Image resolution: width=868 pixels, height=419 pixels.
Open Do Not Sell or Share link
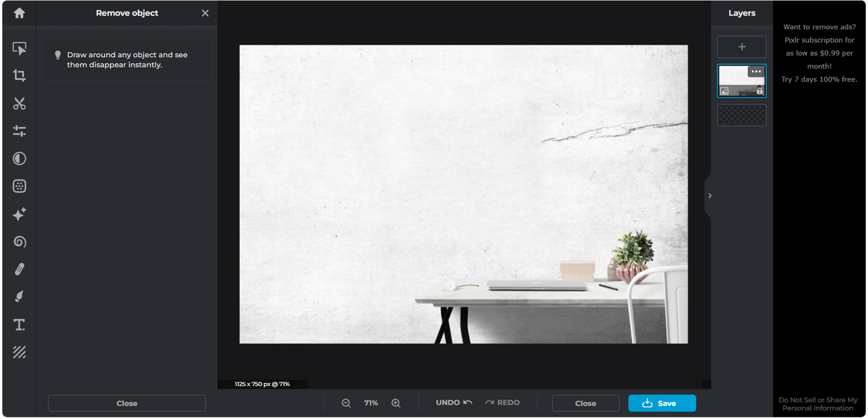pos(818,404)
